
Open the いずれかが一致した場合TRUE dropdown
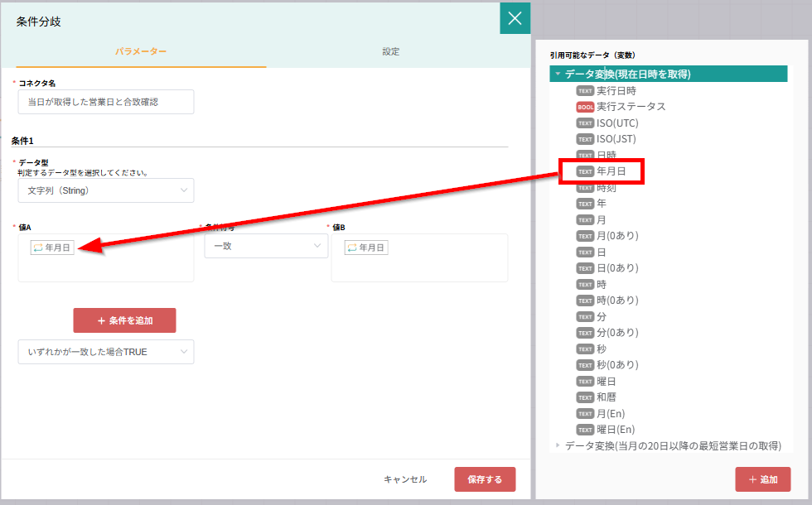(105, 352)
